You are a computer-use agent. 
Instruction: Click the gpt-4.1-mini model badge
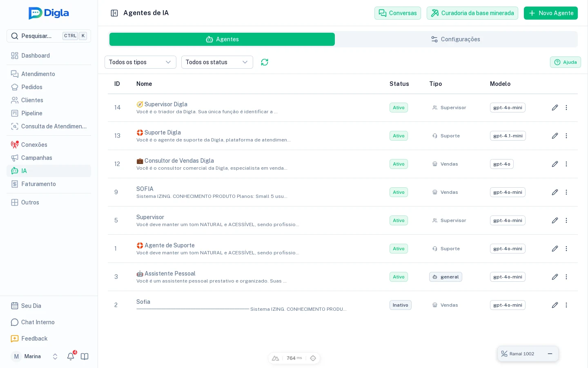pos(508,136)
